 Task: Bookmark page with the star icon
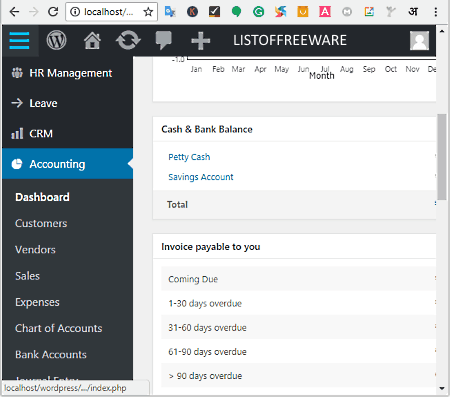[x=148, y=12]
